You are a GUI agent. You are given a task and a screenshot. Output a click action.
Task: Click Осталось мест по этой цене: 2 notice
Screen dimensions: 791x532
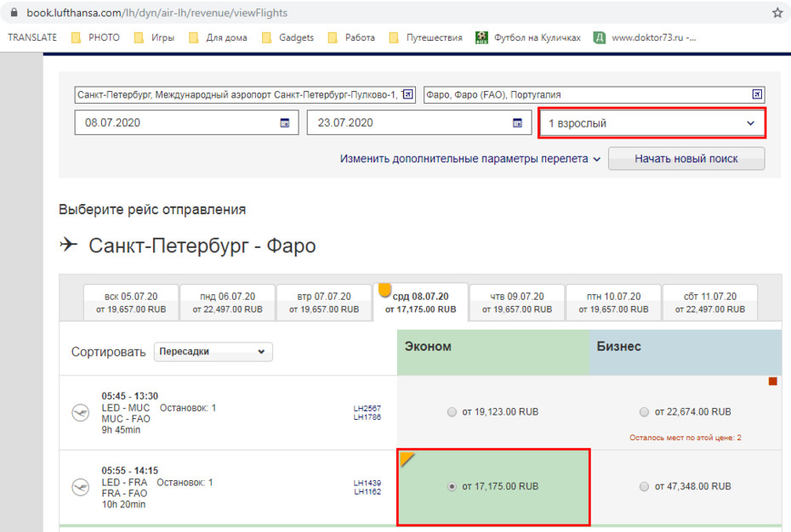tap(685, 438)
